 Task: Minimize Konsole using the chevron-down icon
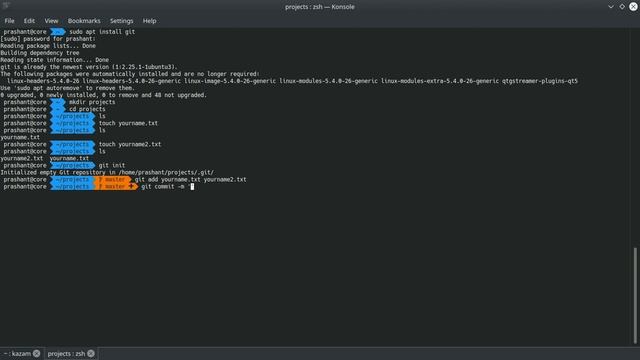tap(611, 7)
